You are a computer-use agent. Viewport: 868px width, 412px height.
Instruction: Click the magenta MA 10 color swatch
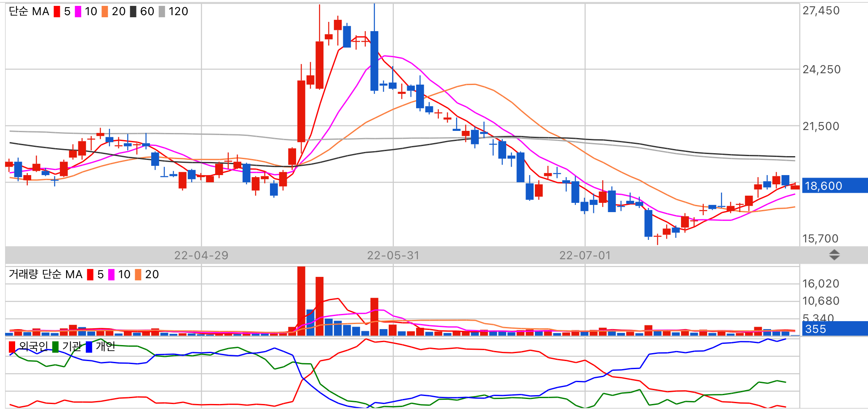click(x=78, y=12)
